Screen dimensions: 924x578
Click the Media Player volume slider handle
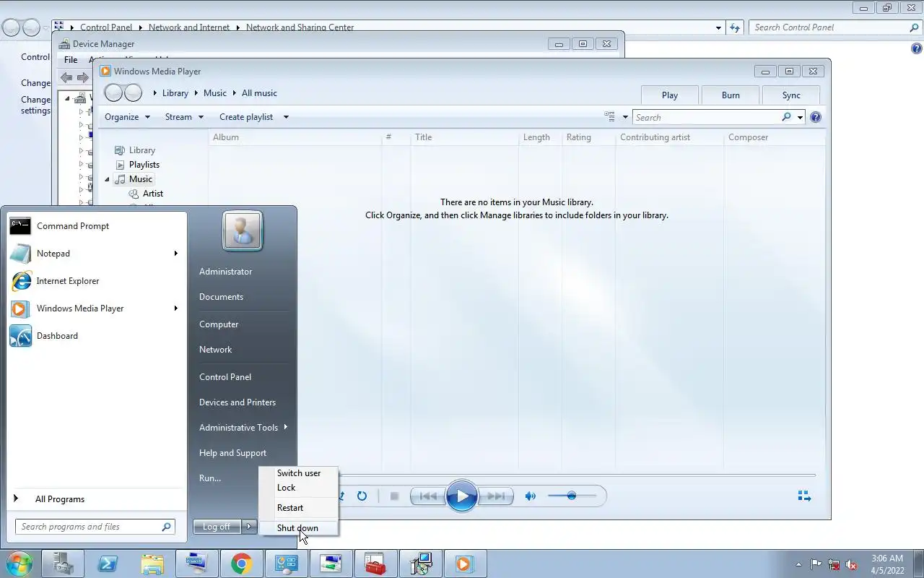pos(571,496)
